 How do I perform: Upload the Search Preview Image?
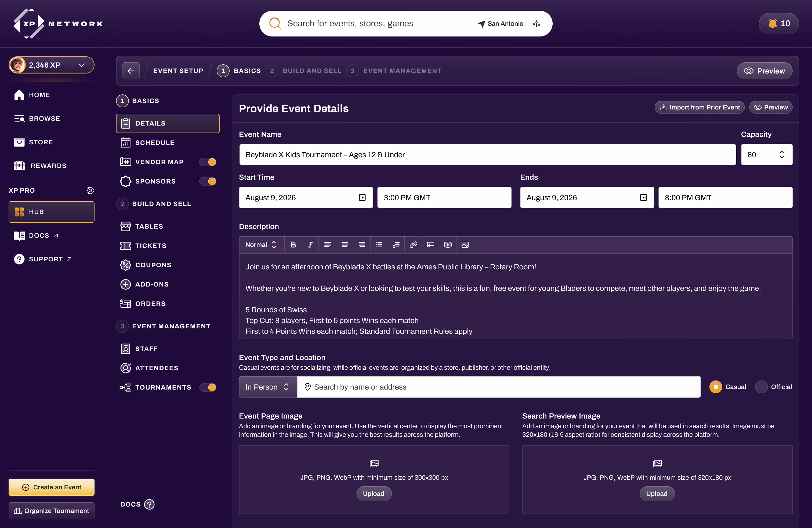[x=657, y=494]
